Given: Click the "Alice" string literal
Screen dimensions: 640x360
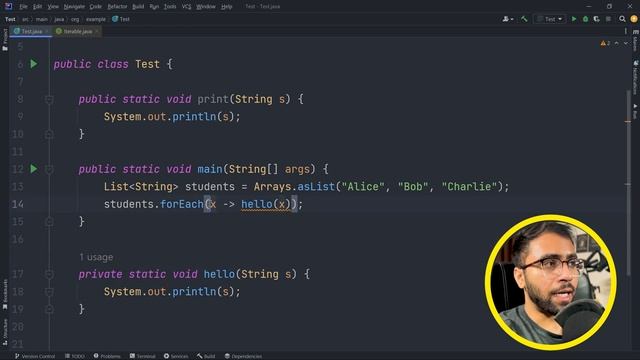Looking at the screenshot, I should click(363, 187).
